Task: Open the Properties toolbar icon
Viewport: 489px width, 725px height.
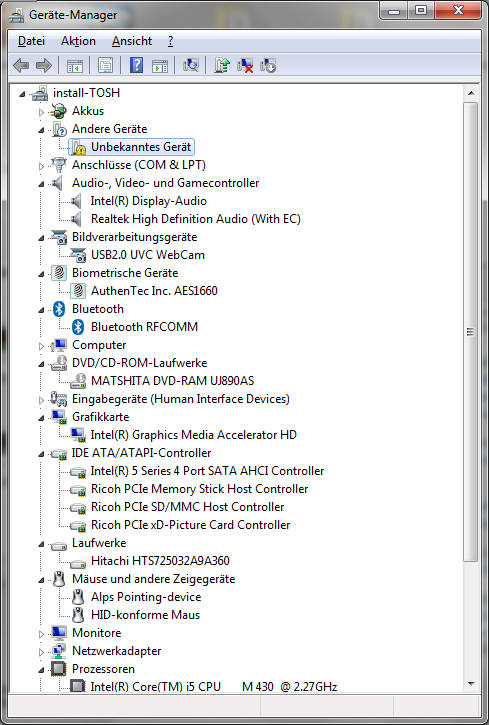Action: point(105,66)
